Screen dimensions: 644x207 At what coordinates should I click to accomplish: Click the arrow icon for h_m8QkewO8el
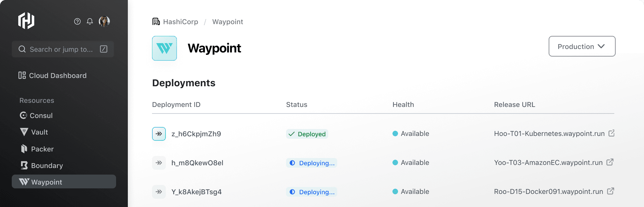(159, 163)
